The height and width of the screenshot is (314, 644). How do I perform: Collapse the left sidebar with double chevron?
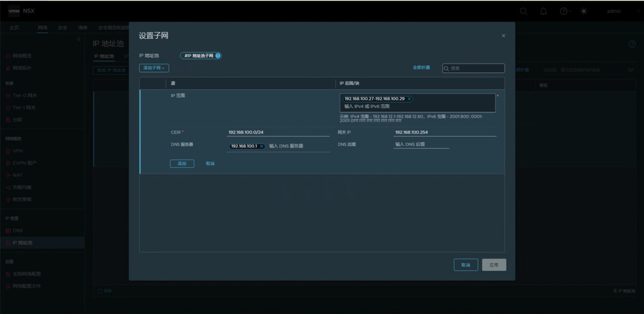(x=78, y=39)
